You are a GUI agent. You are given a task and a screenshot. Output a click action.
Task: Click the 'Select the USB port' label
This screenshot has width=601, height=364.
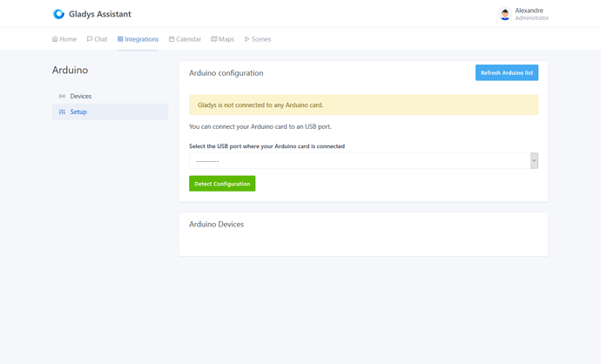point(267,146)
